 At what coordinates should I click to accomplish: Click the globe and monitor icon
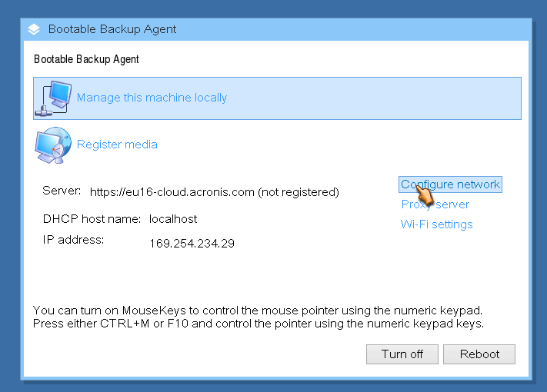click(x=52, y=145)
